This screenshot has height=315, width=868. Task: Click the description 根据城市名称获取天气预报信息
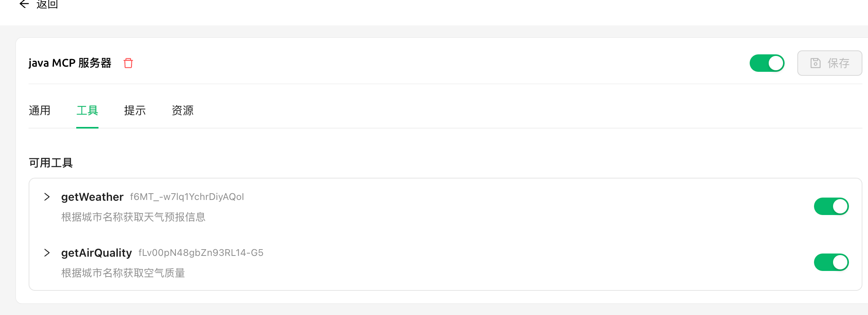point(133,217)
